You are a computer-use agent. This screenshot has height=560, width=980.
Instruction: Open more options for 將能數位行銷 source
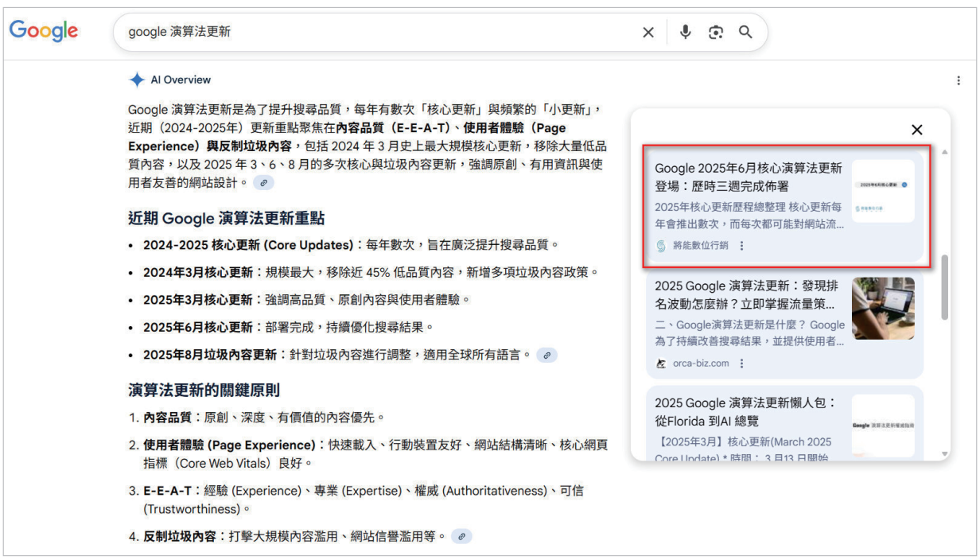pyautogui.click(x=742, y=246)
